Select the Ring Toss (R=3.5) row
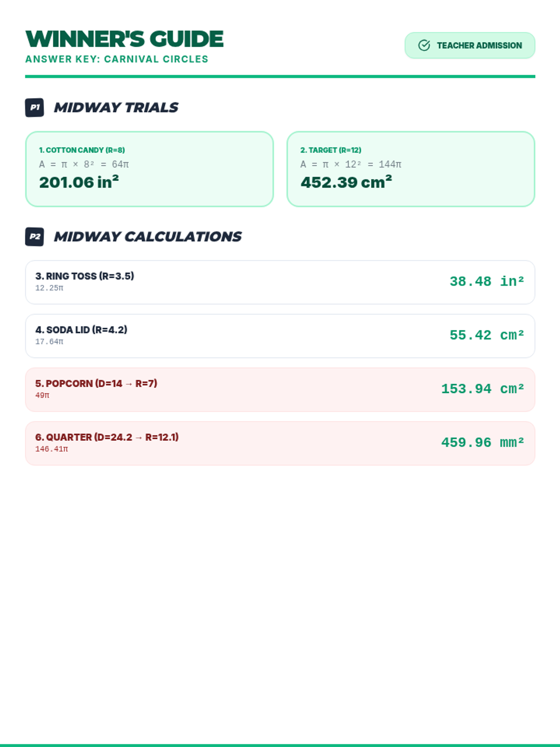This screenshot has width=560, height=747. pyautogui.click(x=280, y=282)
